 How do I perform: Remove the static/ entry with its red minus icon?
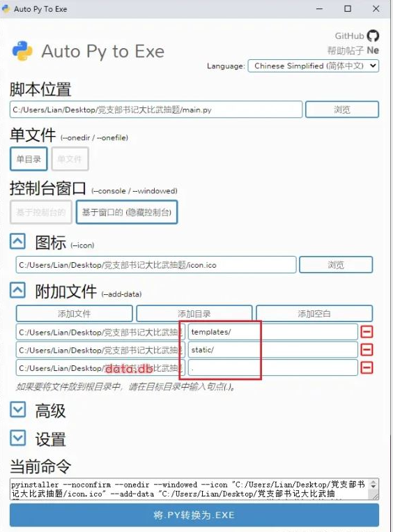(x=367, y=350)
